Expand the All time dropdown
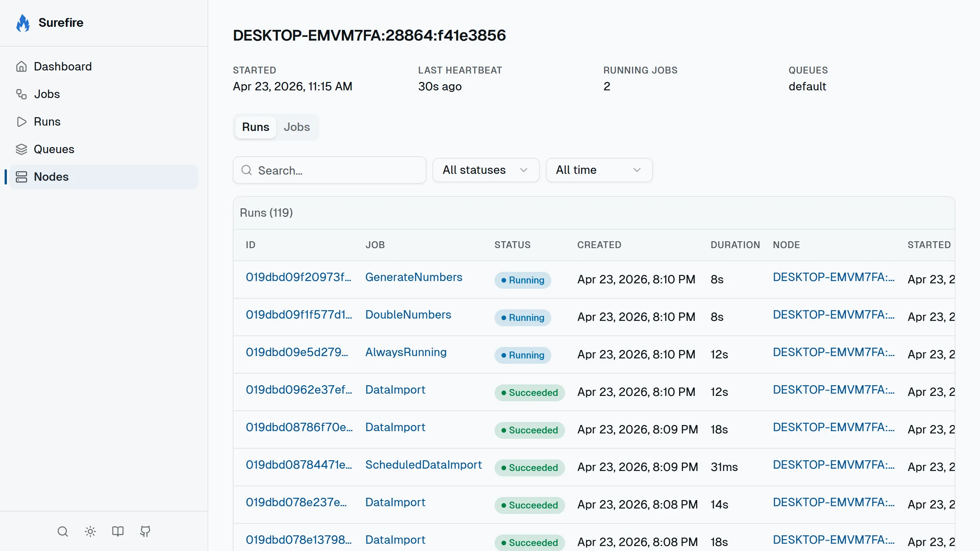Viewport: 980px width, 551px height. (x=599, y=170)
